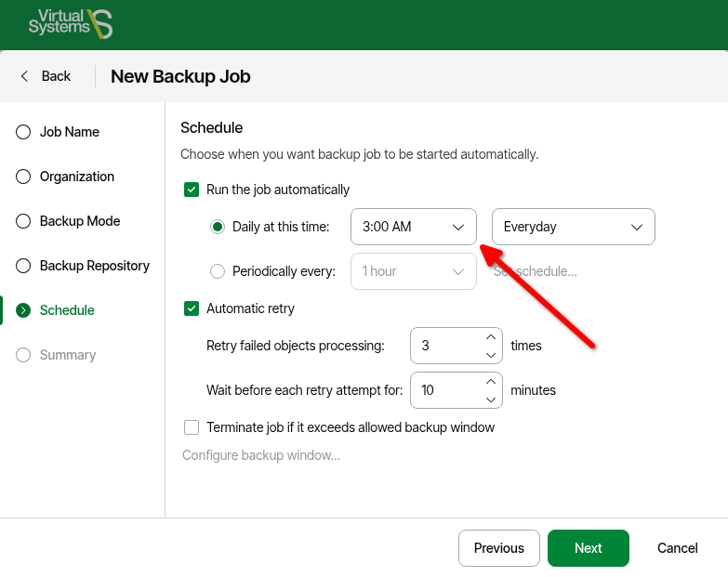Increase retry count with up arrow
728x577 pixels.
click(491, 337)
